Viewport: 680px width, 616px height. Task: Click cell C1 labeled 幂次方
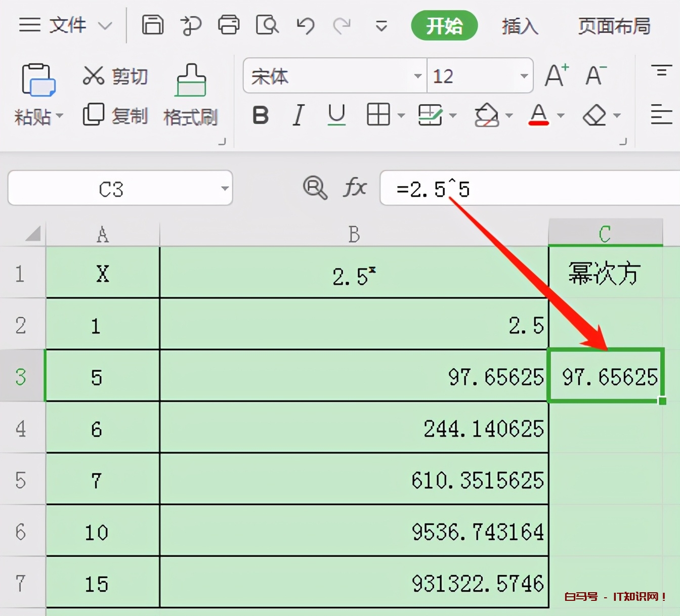click(606, 273)
